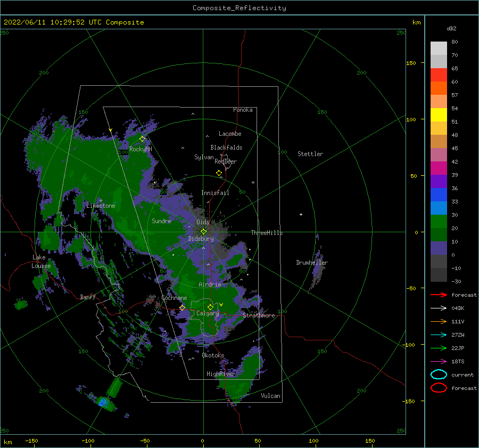The image size is (479, 448).
Task: Click the yellow diamond marker below Cochrane
Action: pos(182,308)
